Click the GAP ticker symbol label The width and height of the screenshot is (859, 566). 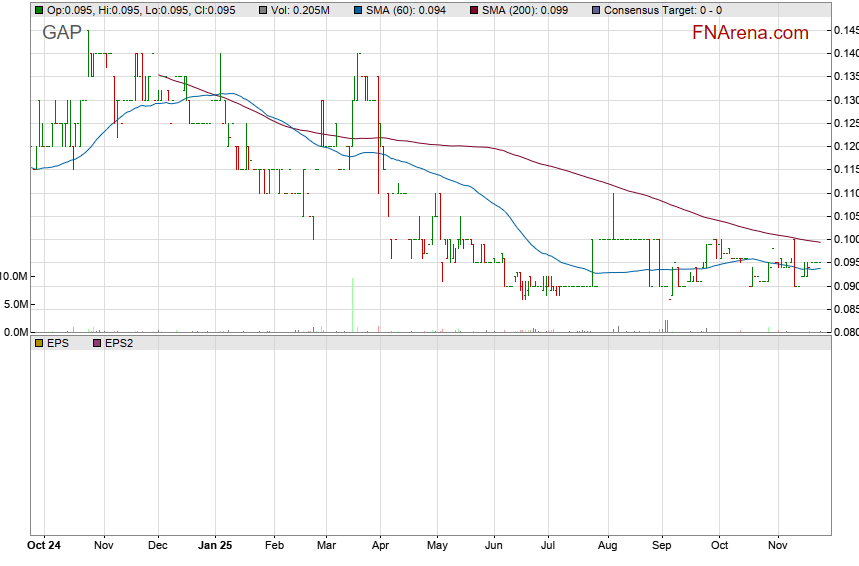pos(62,33)
